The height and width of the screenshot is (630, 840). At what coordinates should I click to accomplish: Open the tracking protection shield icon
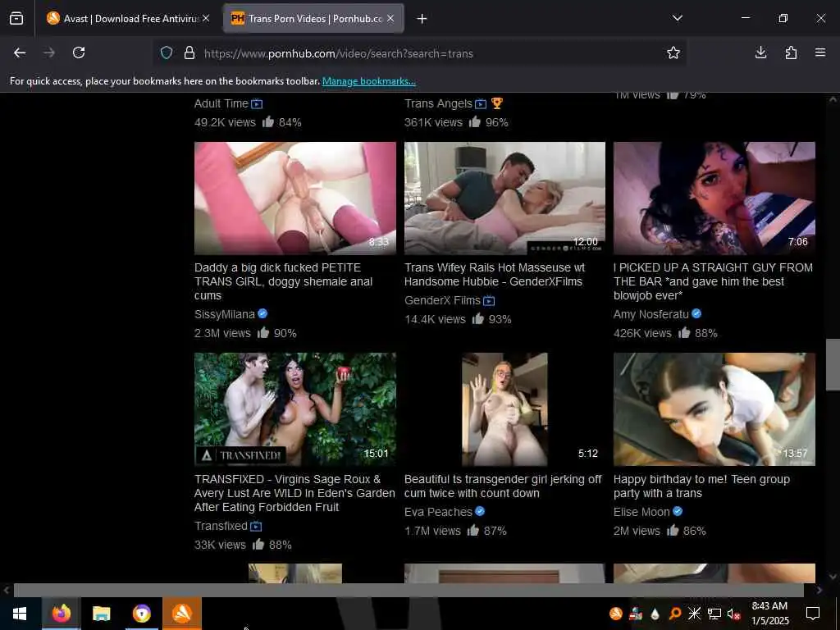click(x=167, y=53)
